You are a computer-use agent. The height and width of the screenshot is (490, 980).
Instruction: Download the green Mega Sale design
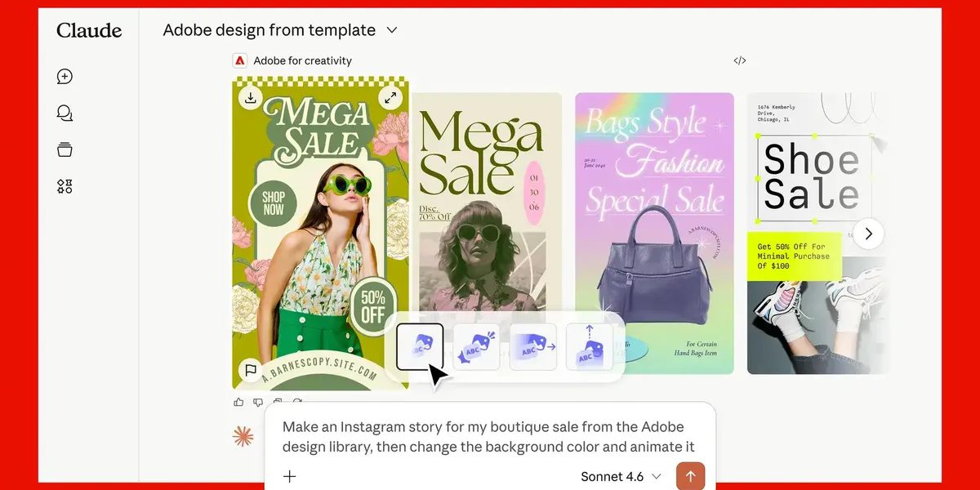pyautogui.click(x=251, y=96)
